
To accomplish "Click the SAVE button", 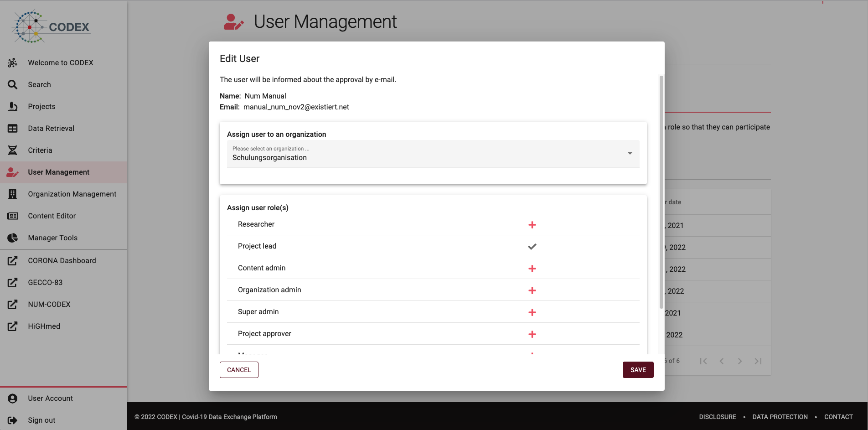I will pyautogui.click(x=638, y=370).
